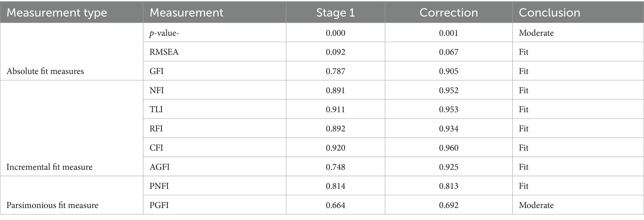This screenshot has width=644, height=220.
Task: Click the Moderate conclusion in the p-value row
Action: (536, 33)
